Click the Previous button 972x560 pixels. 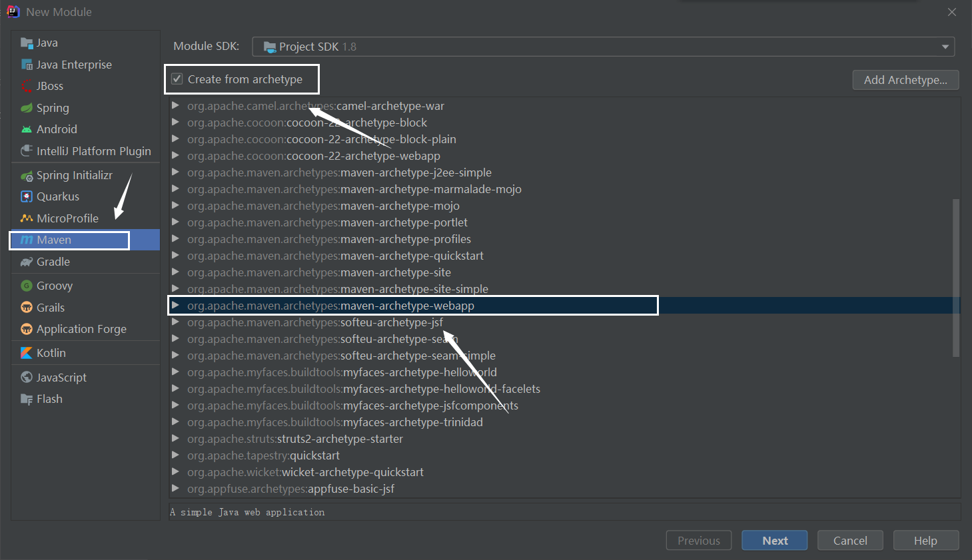click(x=699, y=541)
